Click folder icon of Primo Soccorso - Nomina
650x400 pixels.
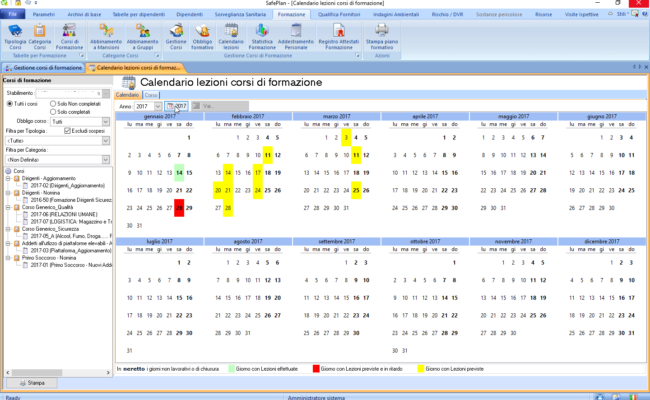tap(17, 258)
